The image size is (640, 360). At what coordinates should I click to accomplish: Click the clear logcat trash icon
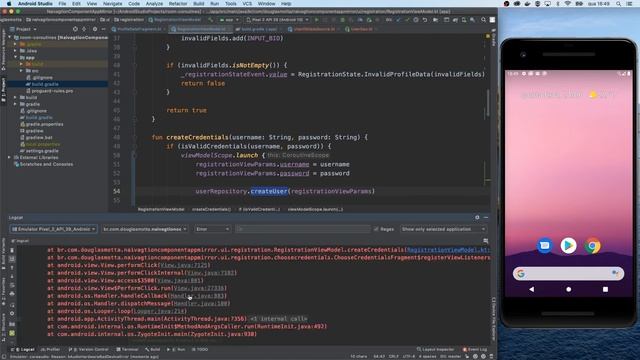[x=12, y=250]
